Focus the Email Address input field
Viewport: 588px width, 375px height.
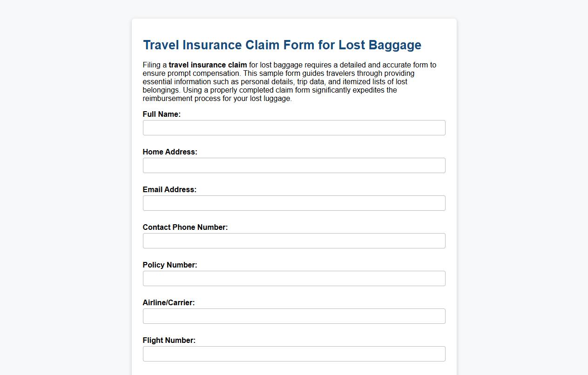coord(294,203)
